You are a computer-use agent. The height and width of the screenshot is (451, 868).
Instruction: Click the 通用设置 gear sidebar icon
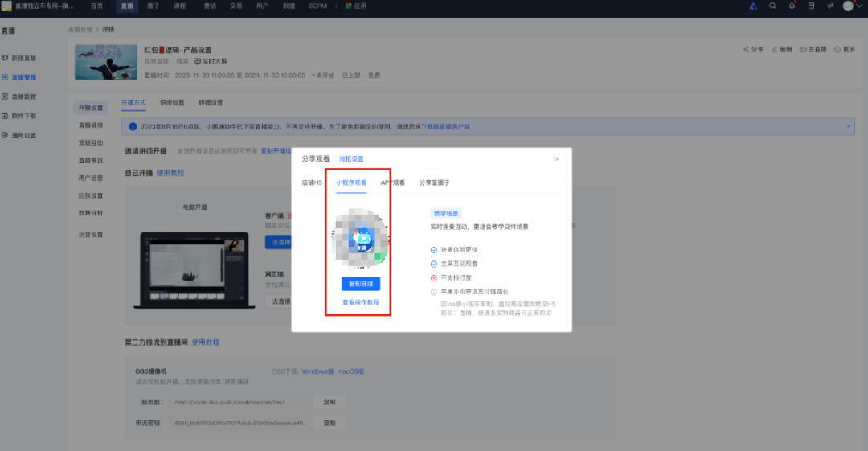pos(5,135)
